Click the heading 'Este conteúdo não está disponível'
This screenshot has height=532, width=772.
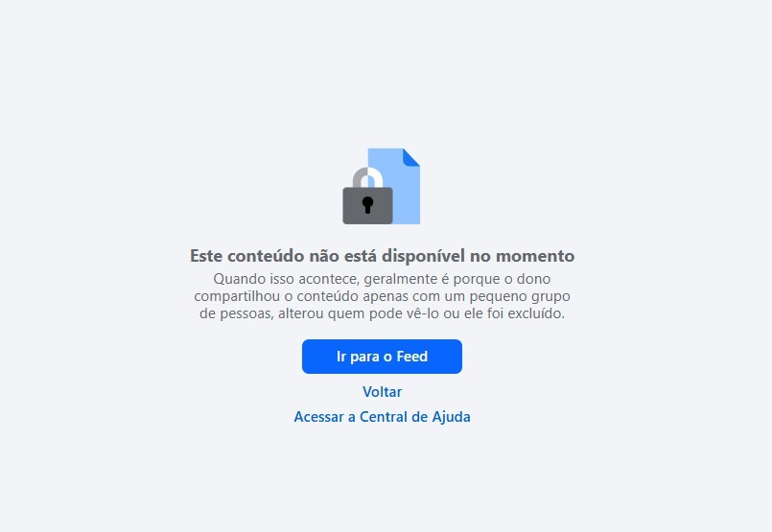coord(327,256)
